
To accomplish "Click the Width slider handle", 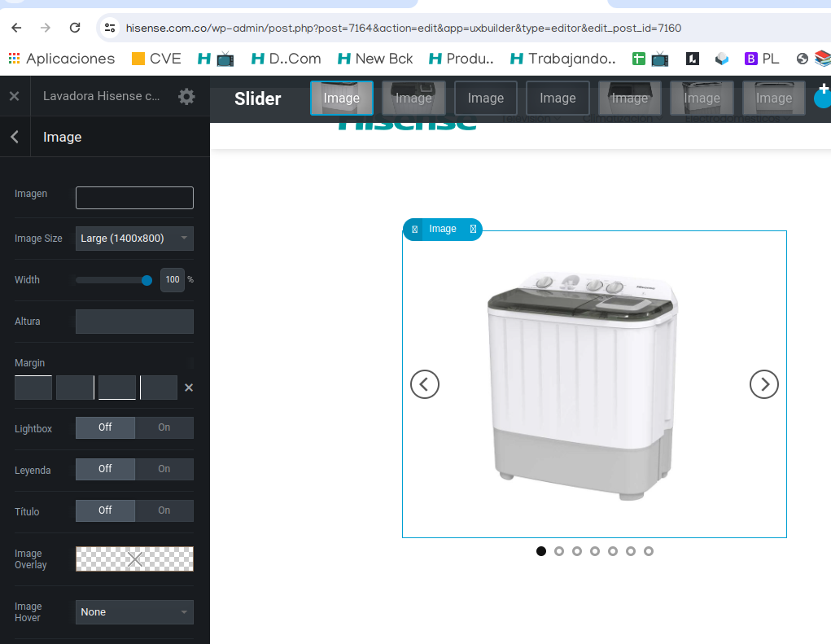I will click(147, 280).
